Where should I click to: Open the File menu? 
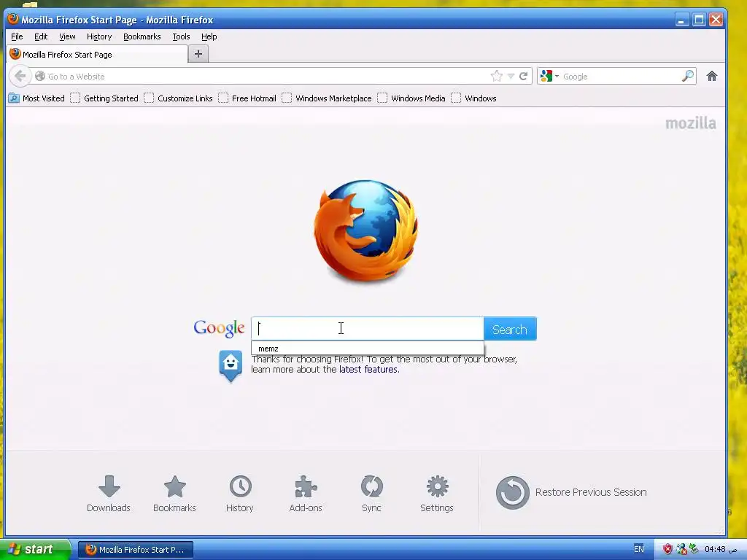[x=17, y=36]
